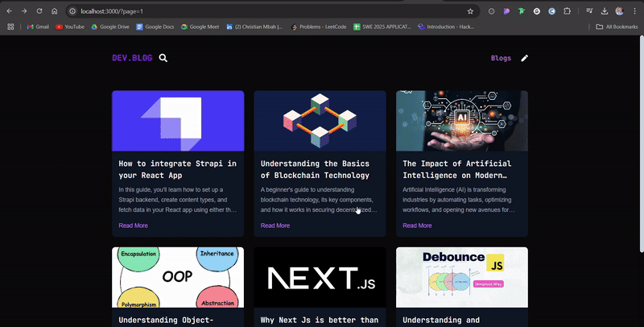The image size is (644, 327).
Task: Open the YouTube bookmark
Action: [70, 27]
